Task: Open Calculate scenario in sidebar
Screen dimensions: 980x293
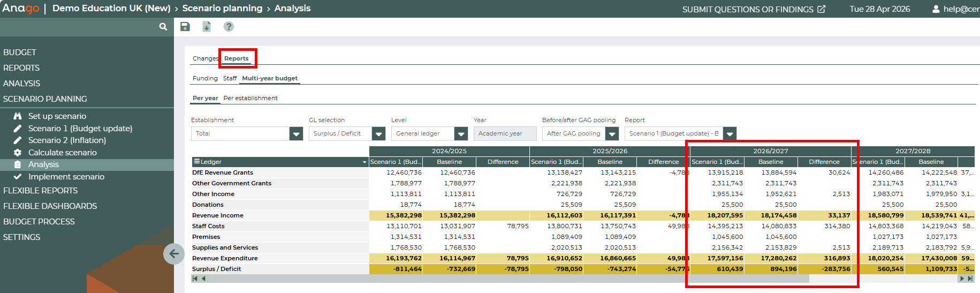Action: point(62,153)
